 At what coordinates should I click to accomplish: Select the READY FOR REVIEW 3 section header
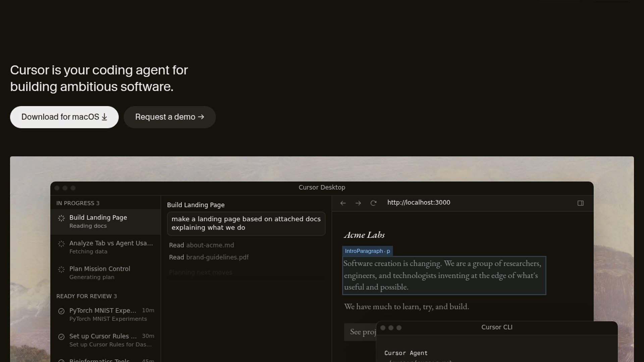[87, 296]
